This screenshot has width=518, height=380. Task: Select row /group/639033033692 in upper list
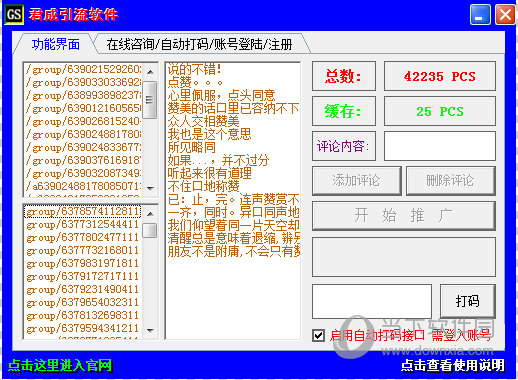tap(84, 83)
